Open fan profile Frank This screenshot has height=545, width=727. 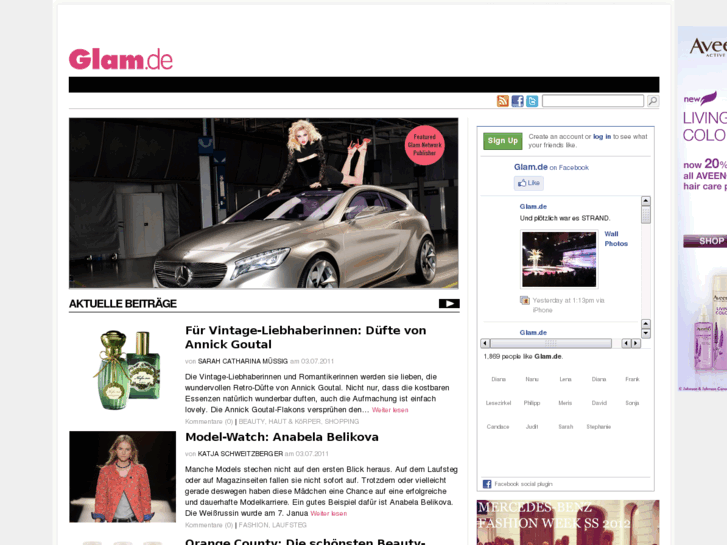(x=632, y=379)
